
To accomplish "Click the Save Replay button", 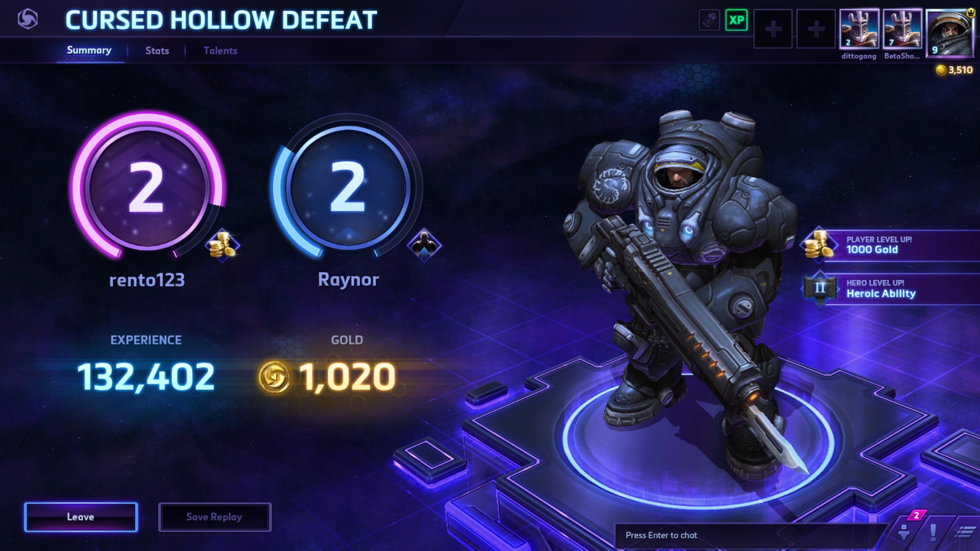I will pyautogui.click(x=214, y=517).
